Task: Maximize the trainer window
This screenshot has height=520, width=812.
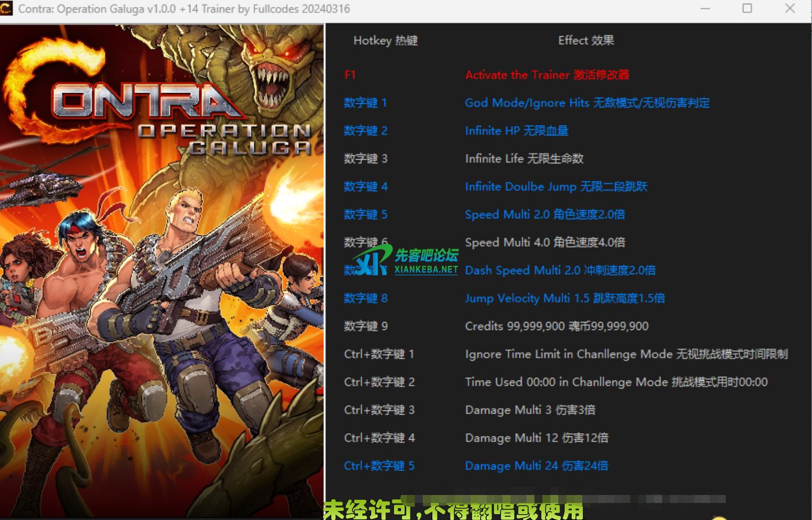Action: pyautogui.click(x=747, y=9)
